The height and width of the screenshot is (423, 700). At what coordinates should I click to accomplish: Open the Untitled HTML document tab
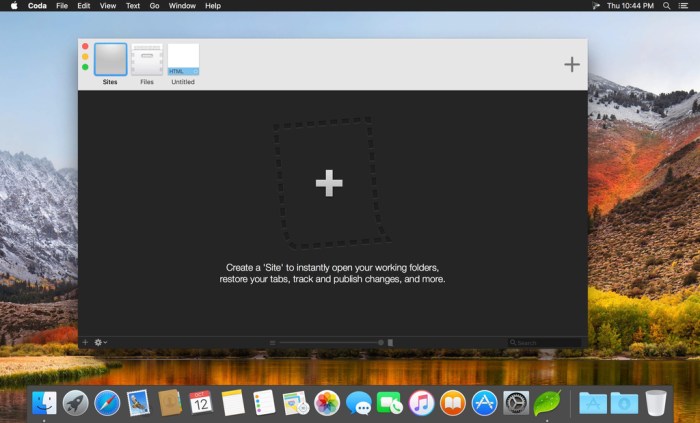[183, 62]
